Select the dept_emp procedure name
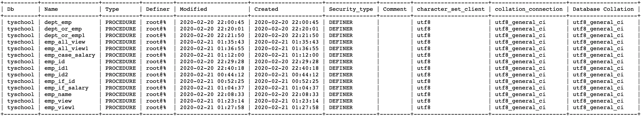The image size is (644, 118). click(x=58, y=22)
